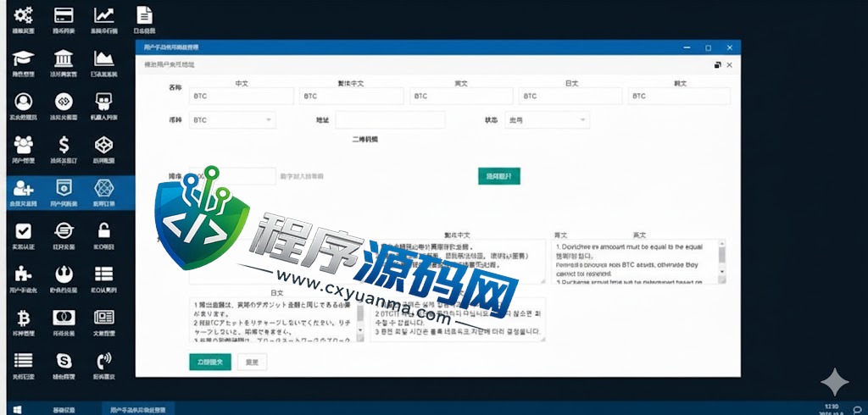Open the unlocked padlock icon
Viewport: 868px width, 415px height.
coord(103,230)
